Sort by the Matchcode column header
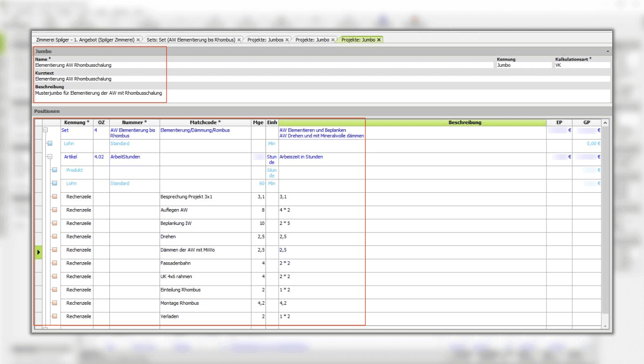This screenshot has height=364, width=644. (205, 122)
